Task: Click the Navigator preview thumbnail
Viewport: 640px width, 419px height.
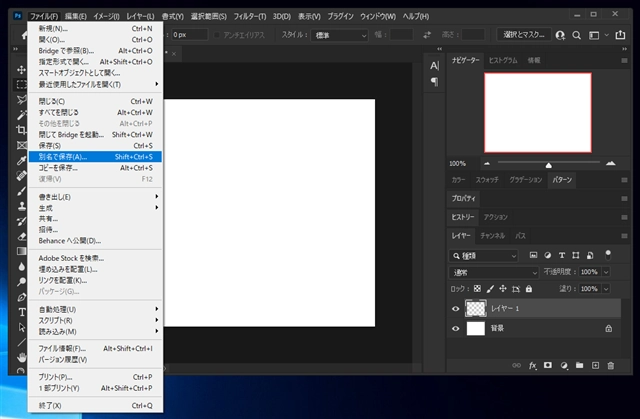Action: coord(538,113)
